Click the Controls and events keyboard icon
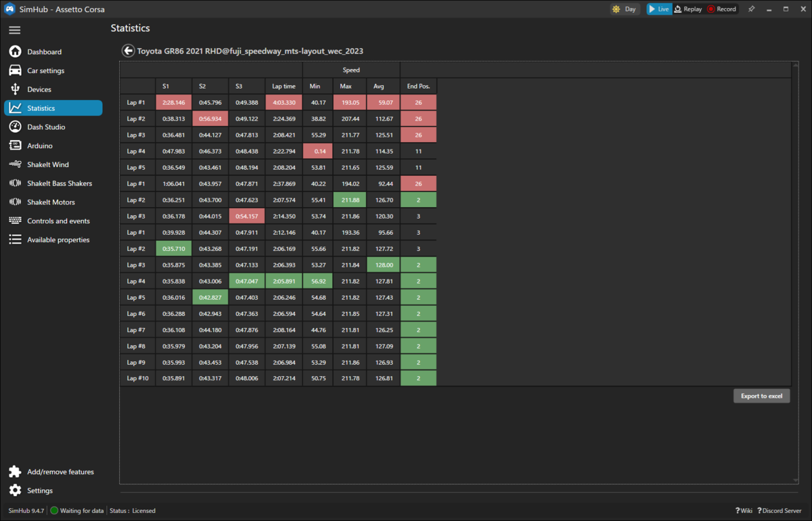Screen dimensions: 812x521 (15, 221)
